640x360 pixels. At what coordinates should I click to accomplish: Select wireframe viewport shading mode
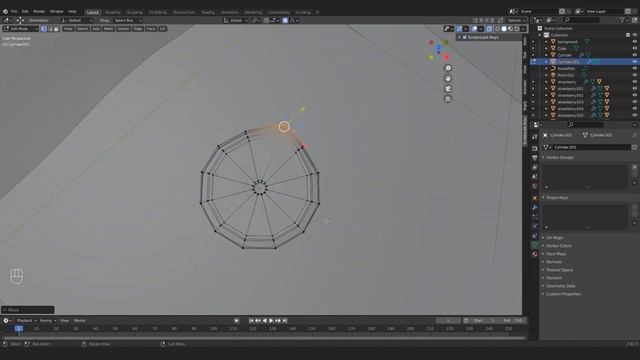(498, 29)
